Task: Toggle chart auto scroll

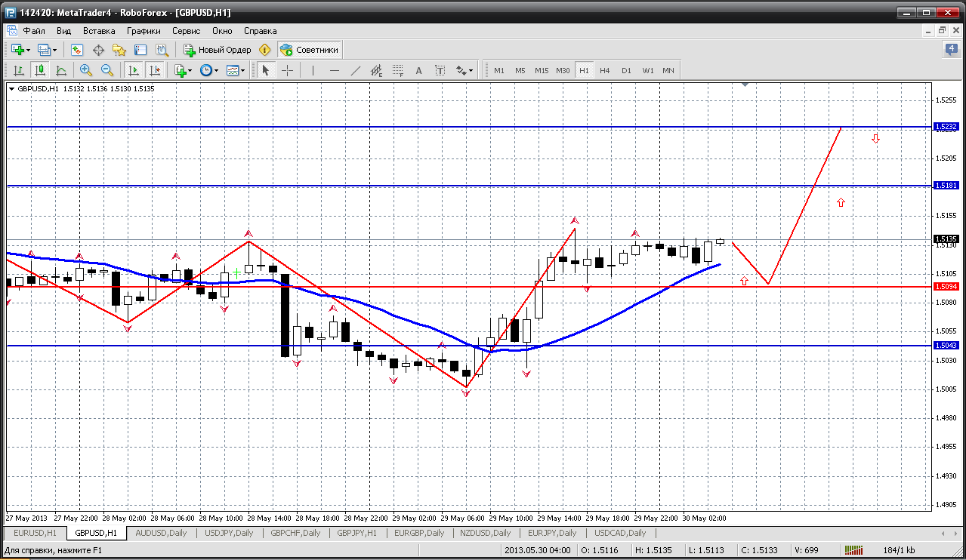Action: point(134,70)
